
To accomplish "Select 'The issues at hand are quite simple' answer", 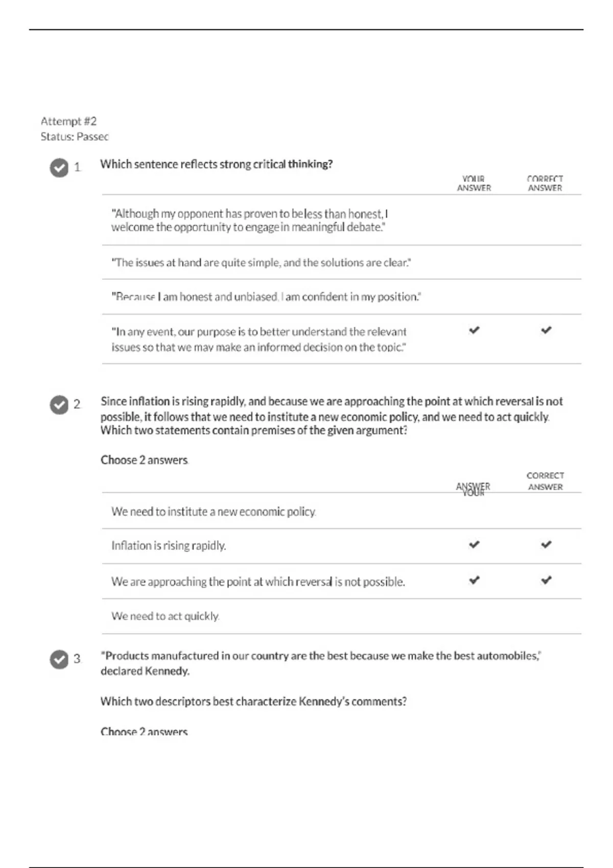I will point(261,263).
